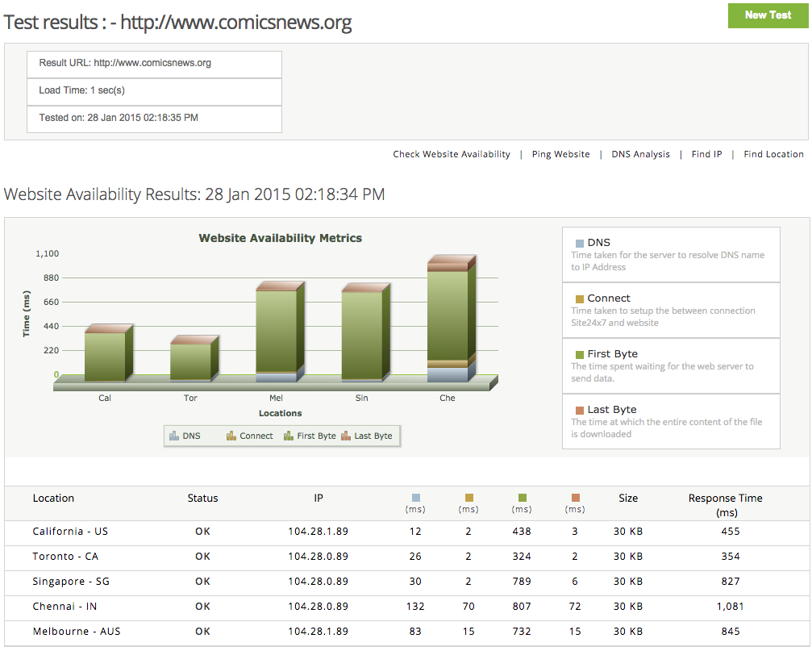Click the Website Availability Results heading
This screenshot has height=651, width=812.
[x=194, y=194]
